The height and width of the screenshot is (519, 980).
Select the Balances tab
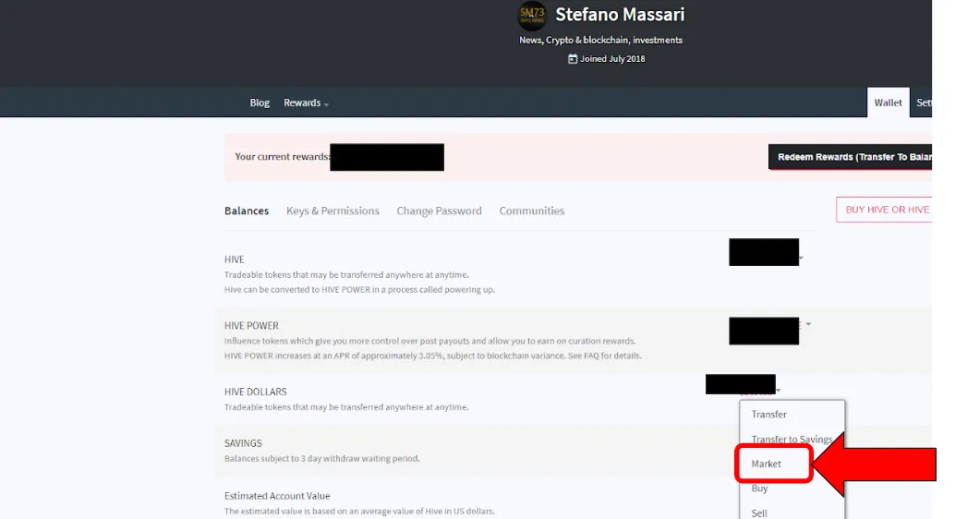(247, 211)
